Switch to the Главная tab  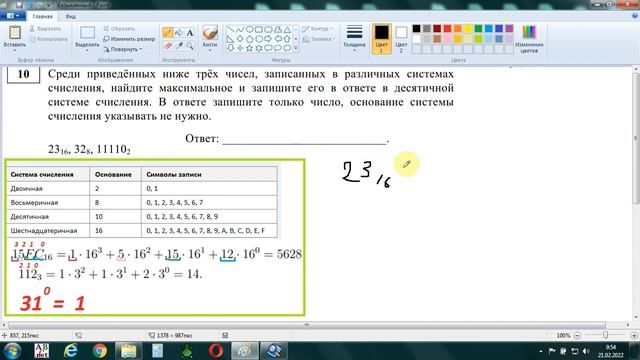[42, 16]
